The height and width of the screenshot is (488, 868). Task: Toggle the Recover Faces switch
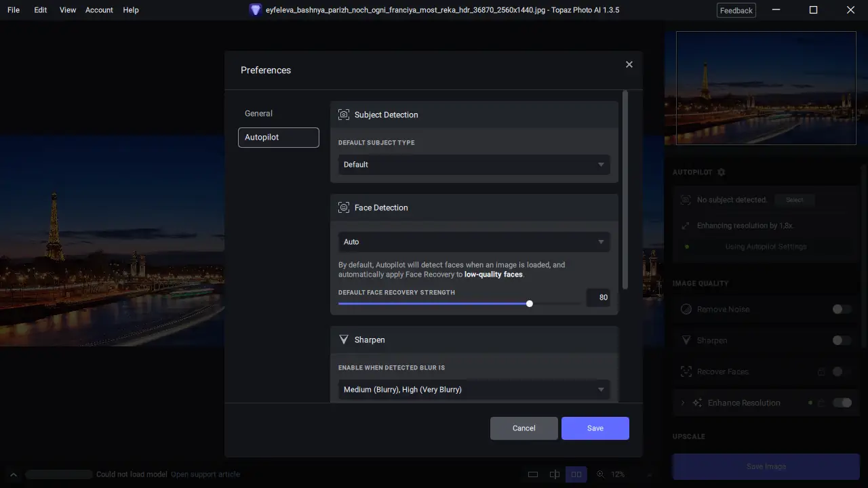tap(842, 371)
